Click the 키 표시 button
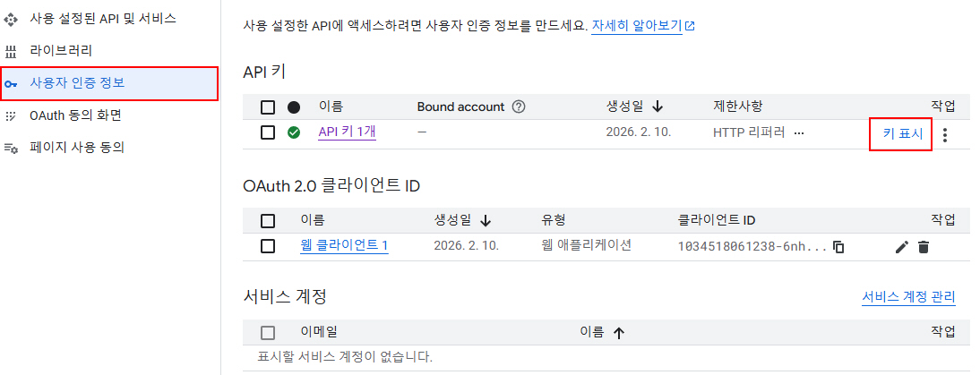The image size is (980, 375). [901, 133]
